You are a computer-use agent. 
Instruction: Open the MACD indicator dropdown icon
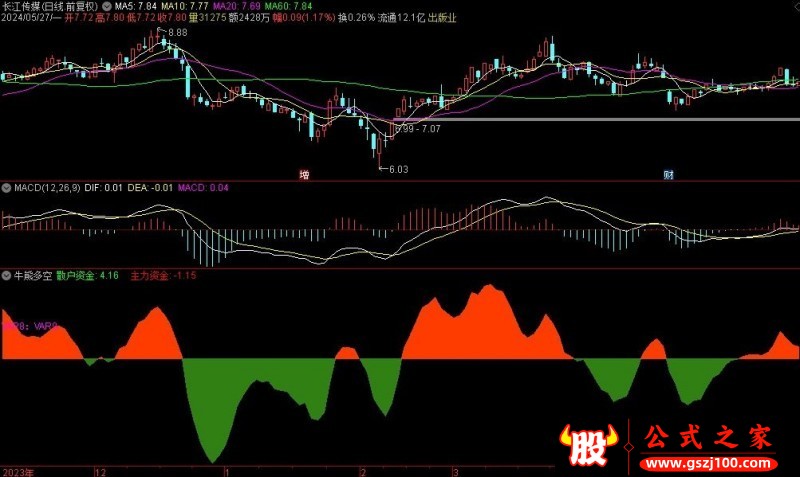pyautogui.click(x=6, y=188)
